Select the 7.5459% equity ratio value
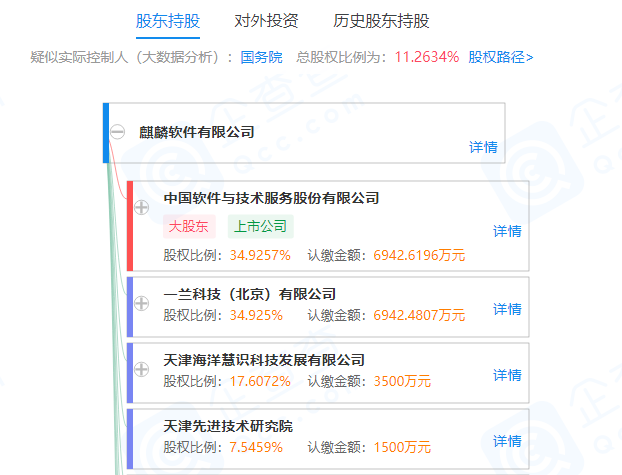Viewport: 622px width, 475px height. pos(256,448)
